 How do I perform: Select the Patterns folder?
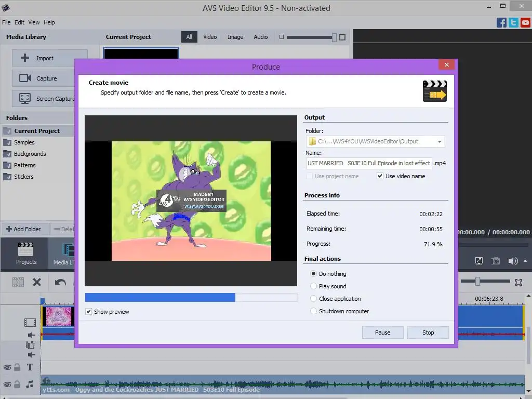tap(24, 165)
